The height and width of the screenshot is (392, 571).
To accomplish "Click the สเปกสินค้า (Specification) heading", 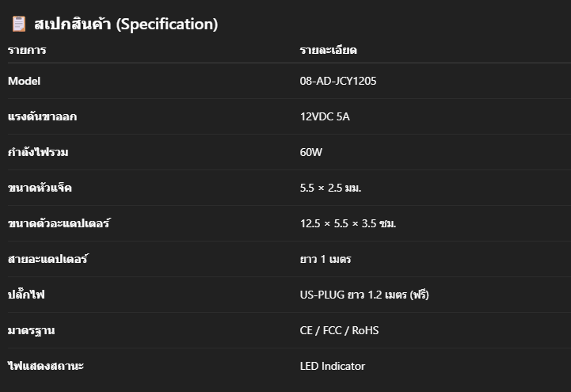I will [x=126, y=24].
